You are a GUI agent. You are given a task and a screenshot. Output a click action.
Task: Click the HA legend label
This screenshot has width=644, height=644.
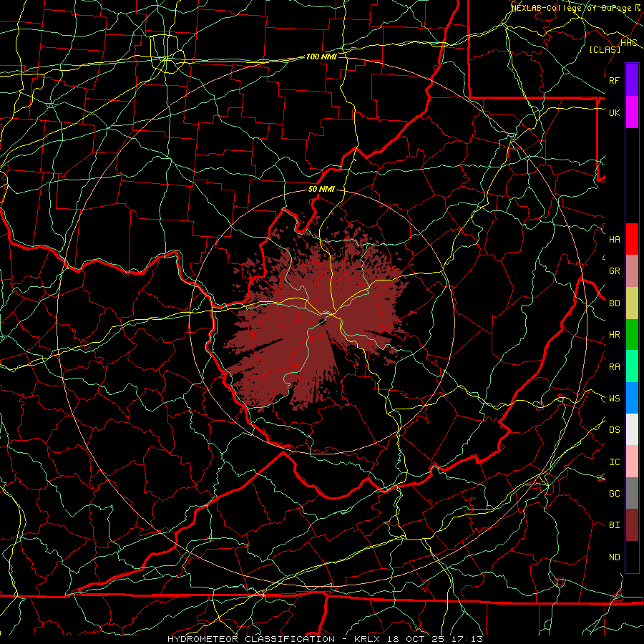click(x=615, y=240)
